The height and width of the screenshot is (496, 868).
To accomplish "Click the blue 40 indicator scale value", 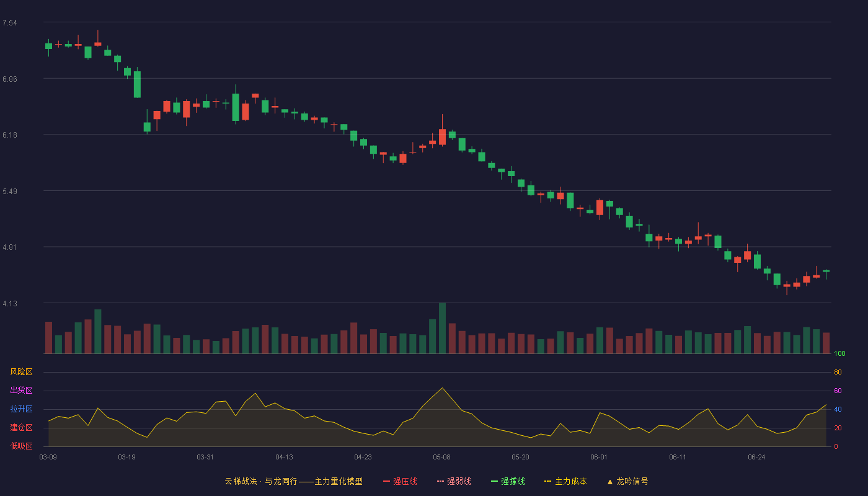I will point(838,410).
